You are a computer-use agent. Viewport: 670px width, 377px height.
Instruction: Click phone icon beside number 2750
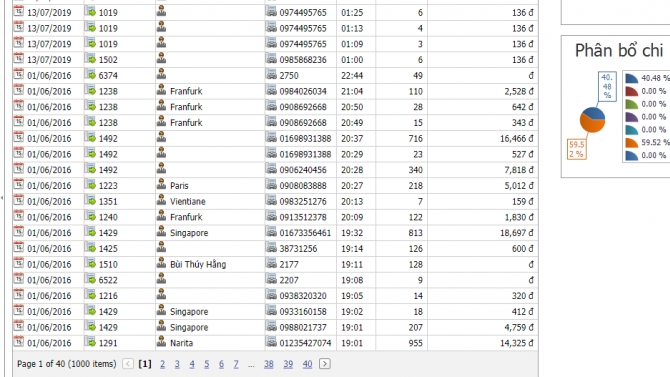tap(271, 74)
